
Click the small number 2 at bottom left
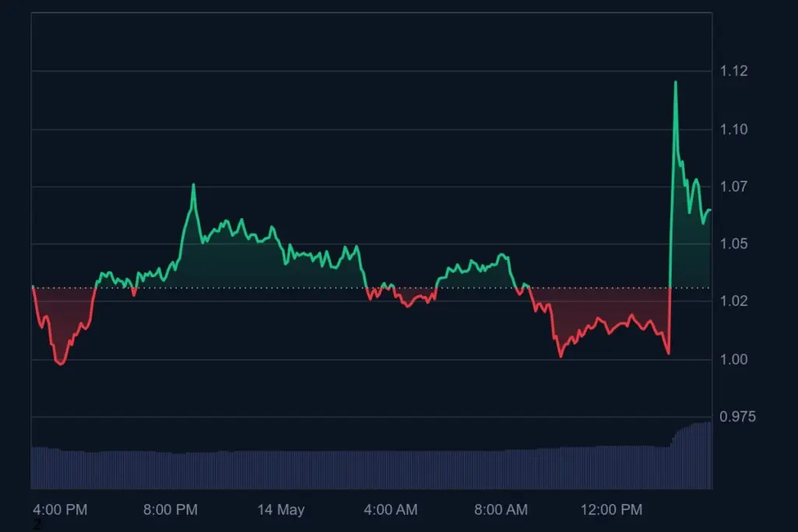[37, 525]
